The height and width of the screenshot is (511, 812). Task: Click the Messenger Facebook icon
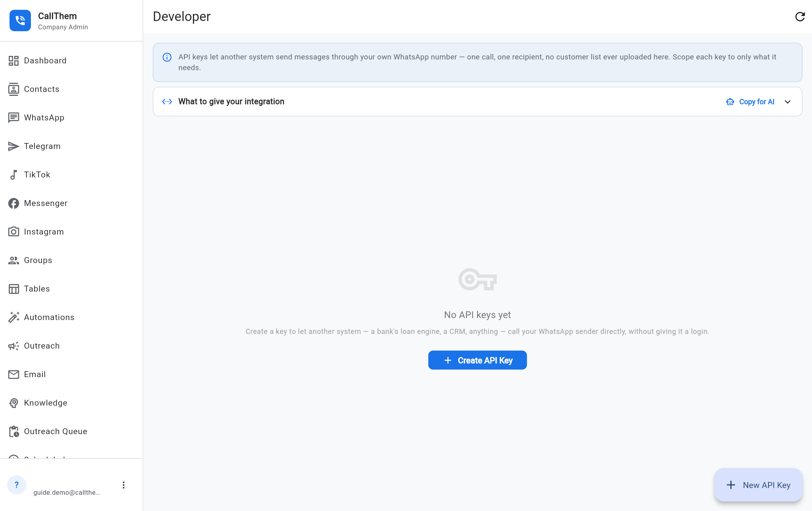(13, 203)
